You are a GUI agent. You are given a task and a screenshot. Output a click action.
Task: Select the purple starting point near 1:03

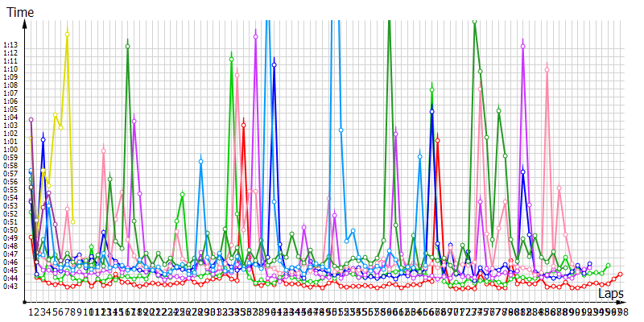click(x=31, y=120)
